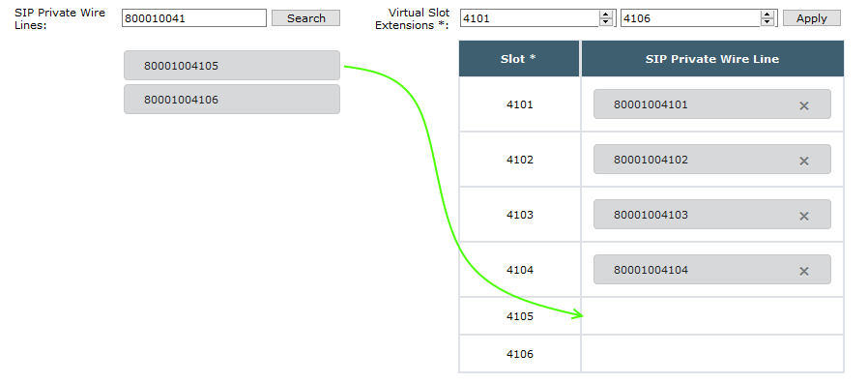Click the SIP Private Wire Line column header
The height and width of the screenshot is (383, 868).
(712, 59)
